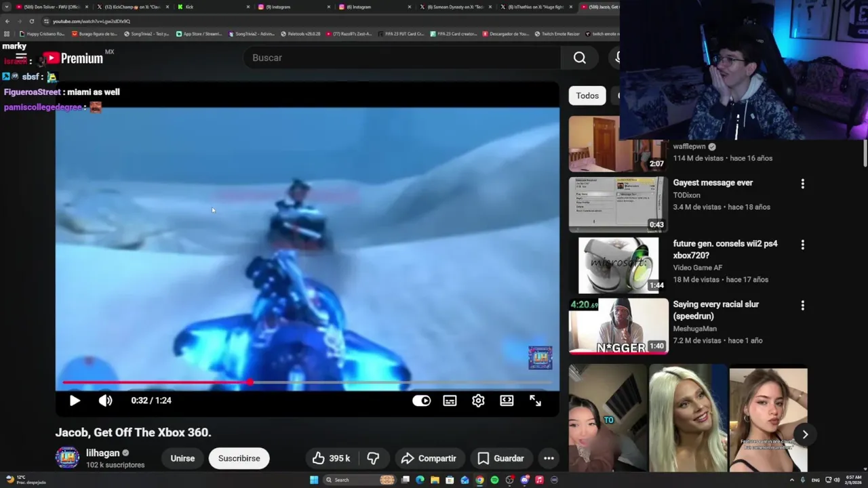This screenshot has width=868, height=488.
Task: Open Apple Music from the taskbar
Action: [539, 480]
